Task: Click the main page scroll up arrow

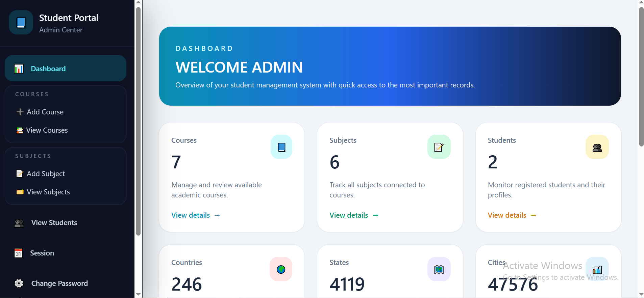Action: tap(641, 3)
